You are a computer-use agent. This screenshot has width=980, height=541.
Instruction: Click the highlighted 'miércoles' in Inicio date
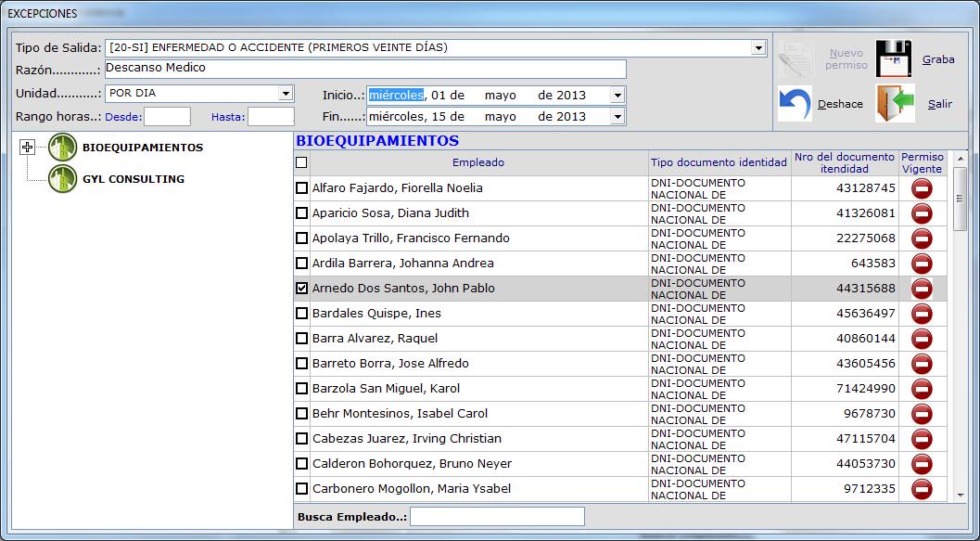coord(396,95)
